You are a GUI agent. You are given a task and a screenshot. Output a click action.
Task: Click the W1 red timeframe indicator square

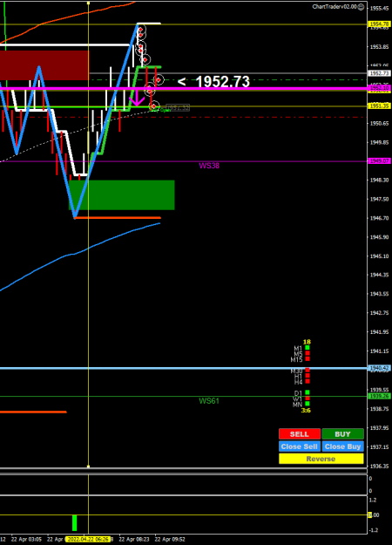[308, 398]
